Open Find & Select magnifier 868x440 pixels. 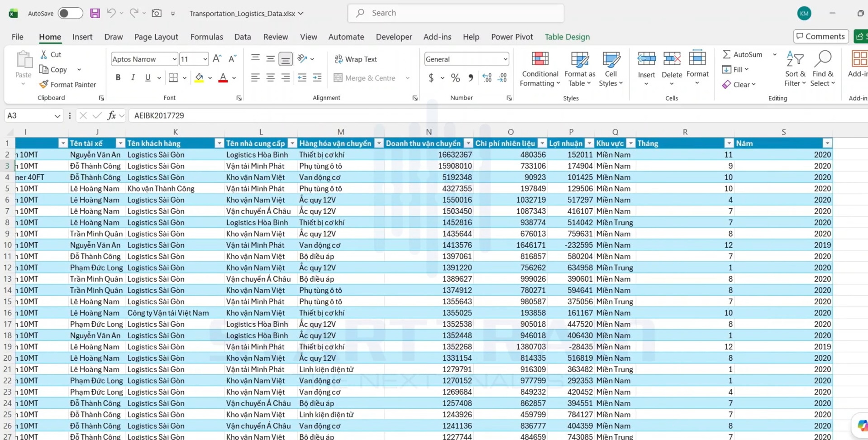(823, 69)
